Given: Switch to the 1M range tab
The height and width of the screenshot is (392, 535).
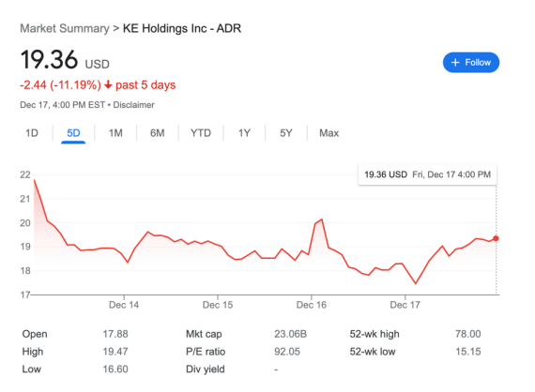Looking at the screenshot, I should coord(115,133).
